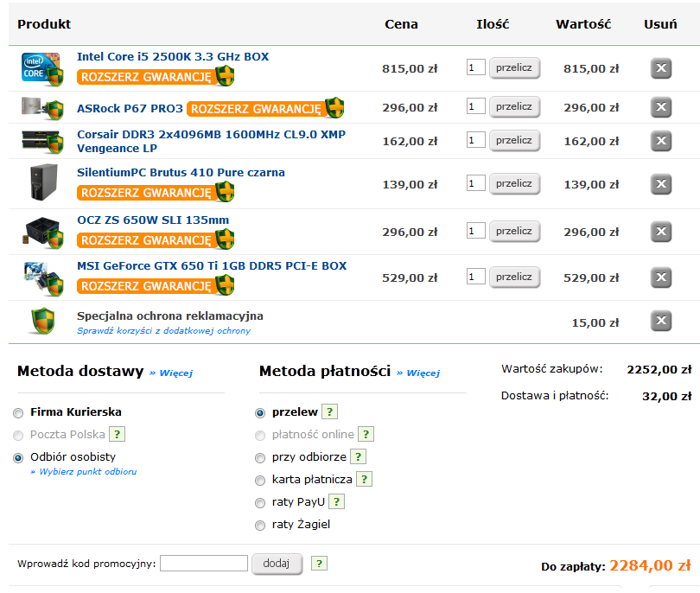This screenshot has width=700, height=593.
Task: Click the Specjalna ochrona shield icon
Action: tap(42, 321)
